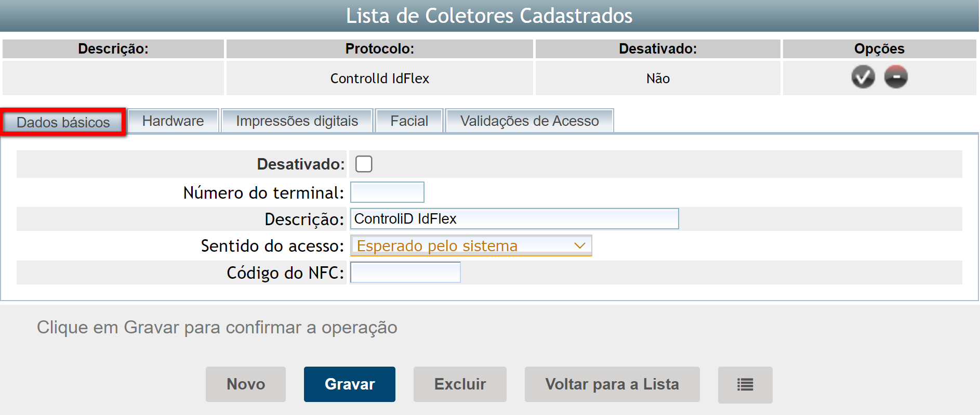
Task: Click the Protocolo column header
Action: (x=379, y=49)
